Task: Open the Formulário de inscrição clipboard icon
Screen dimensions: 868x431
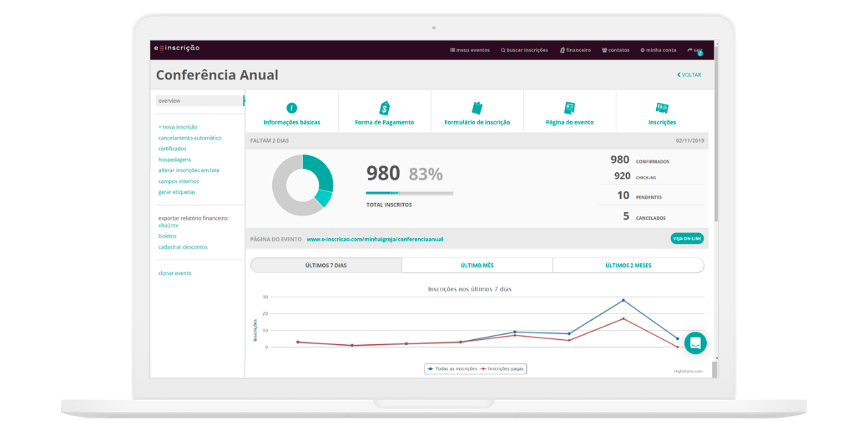Action: pos(477,108)
